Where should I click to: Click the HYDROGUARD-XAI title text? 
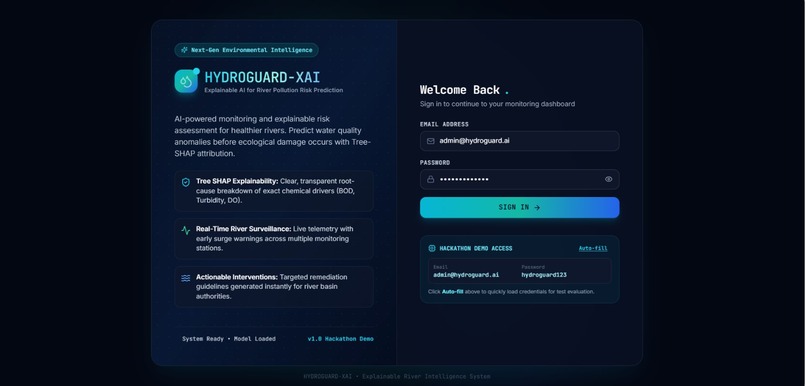[x=262, y=78]
